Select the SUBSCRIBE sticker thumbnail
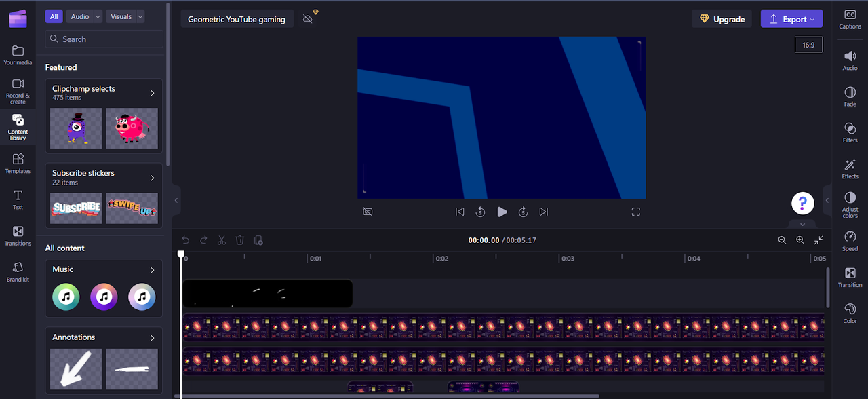This screenshot has height=399, width=868. tap(76, 208)
